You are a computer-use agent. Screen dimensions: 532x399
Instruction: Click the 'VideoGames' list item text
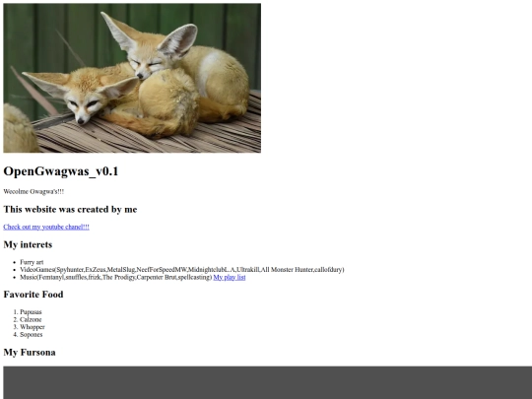coord(182,270)
